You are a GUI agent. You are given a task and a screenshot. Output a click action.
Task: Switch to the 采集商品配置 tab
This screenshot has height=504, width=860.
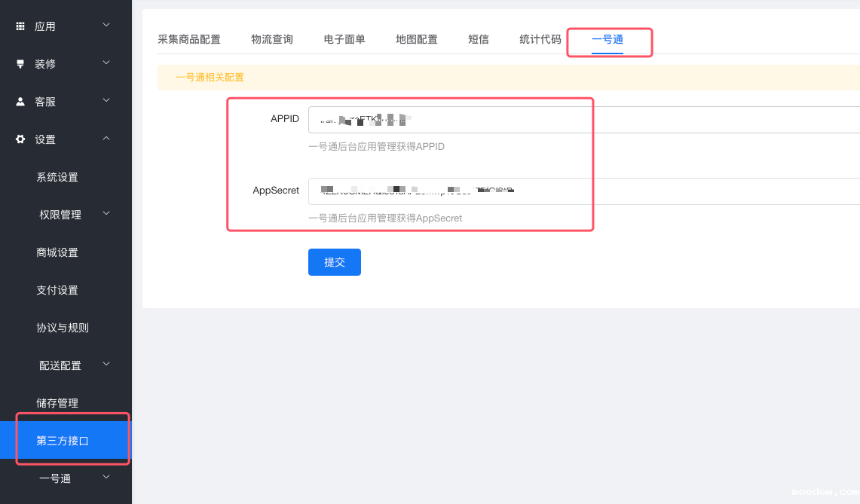point(189,39)
